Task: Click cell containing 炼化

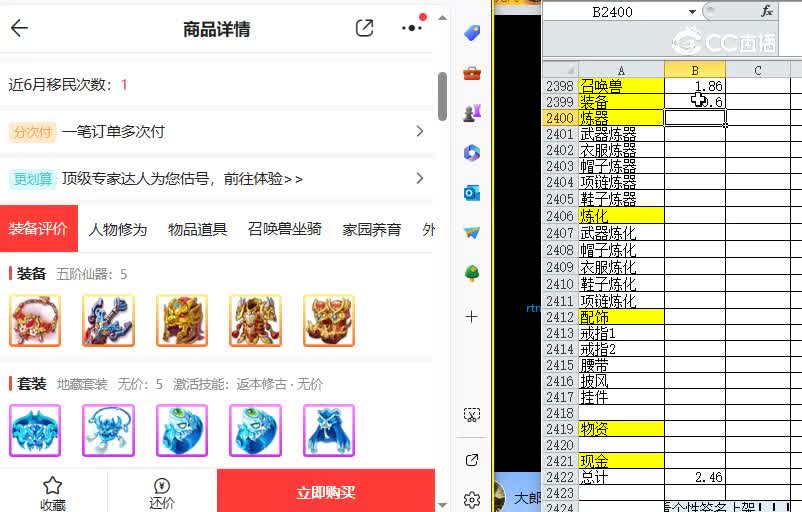Action: (x=621, y=216)
